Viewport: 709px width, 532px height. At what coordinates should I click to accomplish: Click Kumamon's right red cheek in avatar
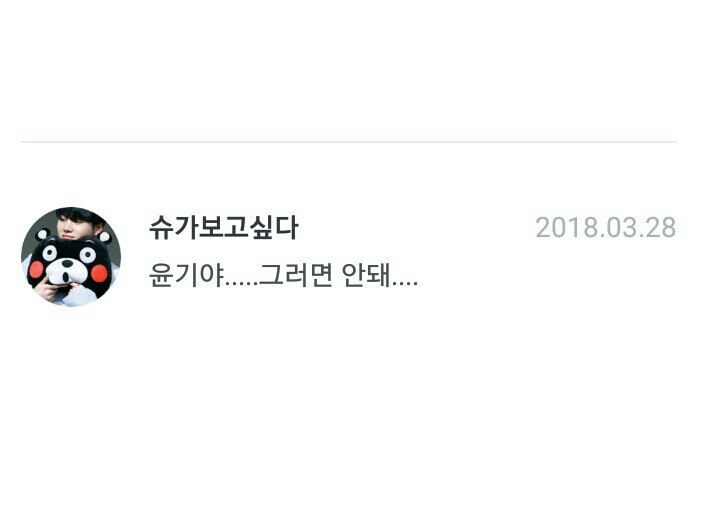coord(99,273)
